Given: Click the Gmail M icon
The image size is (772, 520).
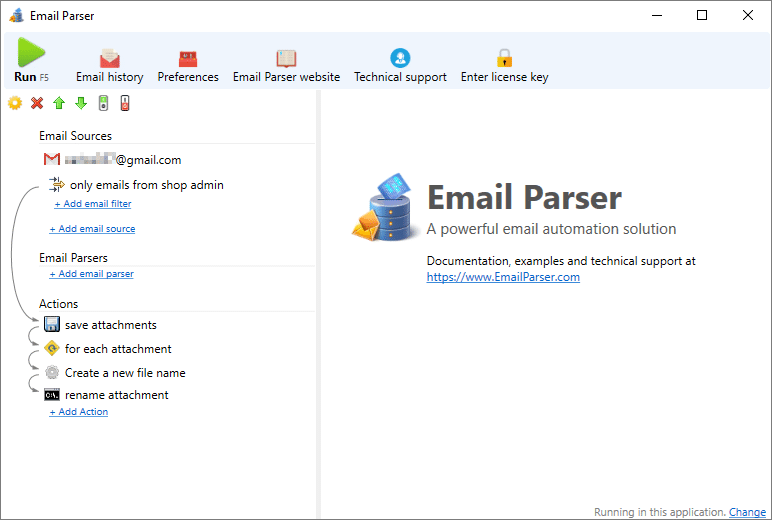Looking at the screenshot, I should point(52,159).
